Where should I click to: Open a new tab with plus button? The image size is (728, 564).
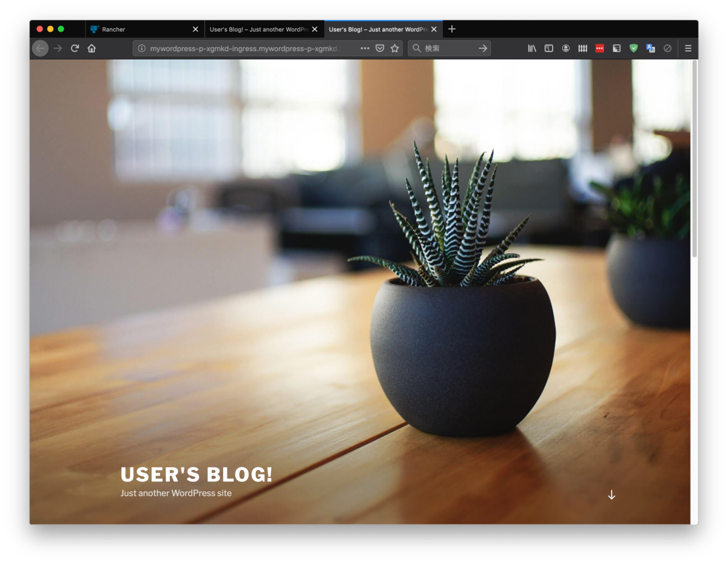pyautogui.click(x=451, y=29)
